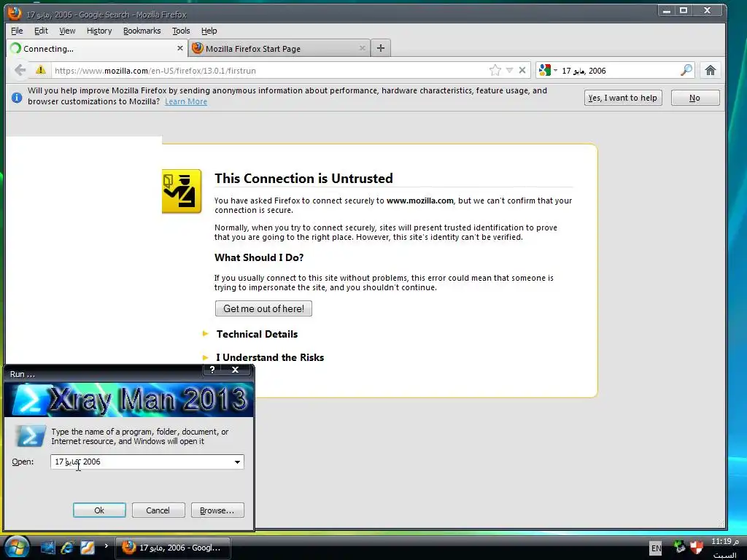Open the Google search engine selector
747x560 pixels.
(548, 71)
